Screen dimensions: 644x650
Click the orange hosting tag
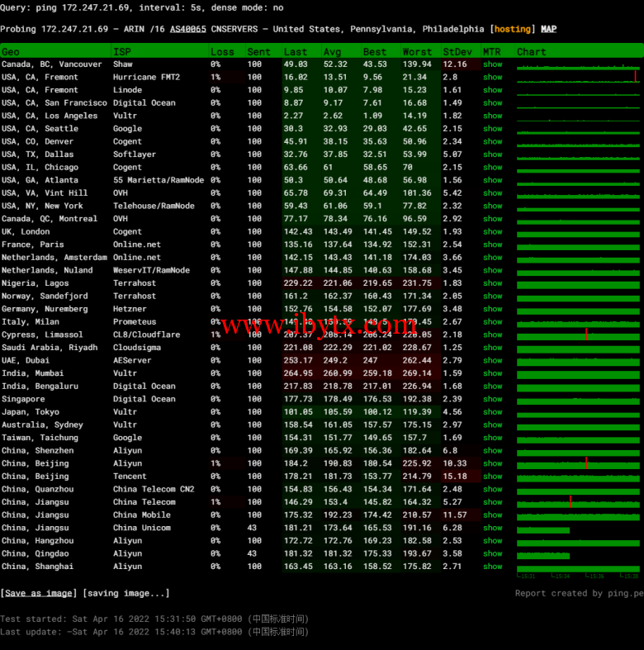point(513,29)
